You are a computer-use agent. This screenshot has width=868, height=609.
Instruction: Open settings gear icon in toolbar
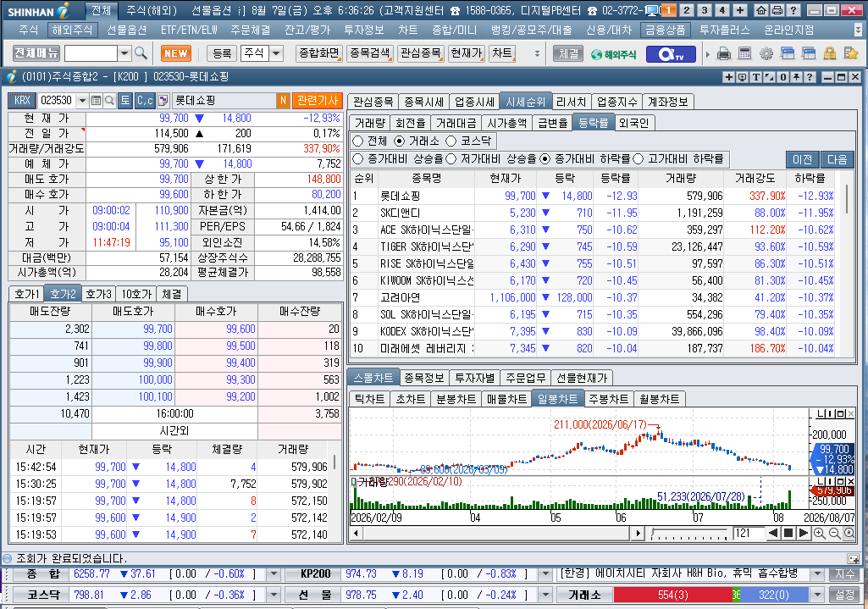(x=766, y=53)
